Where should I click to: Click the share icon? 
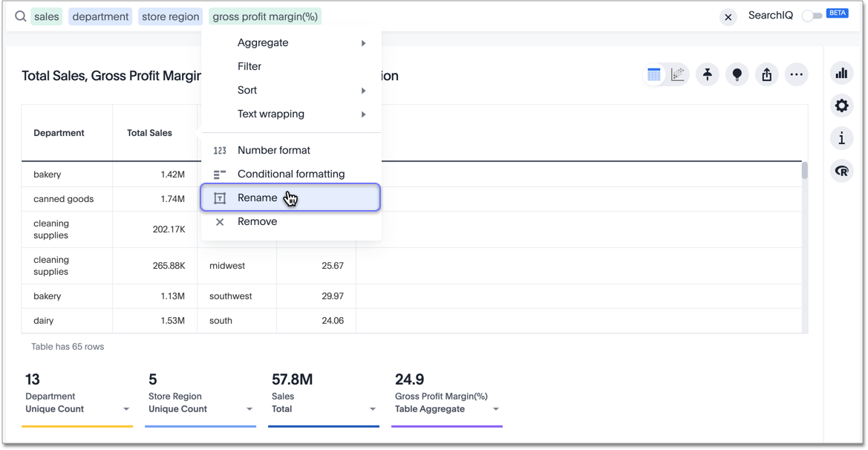767,74
